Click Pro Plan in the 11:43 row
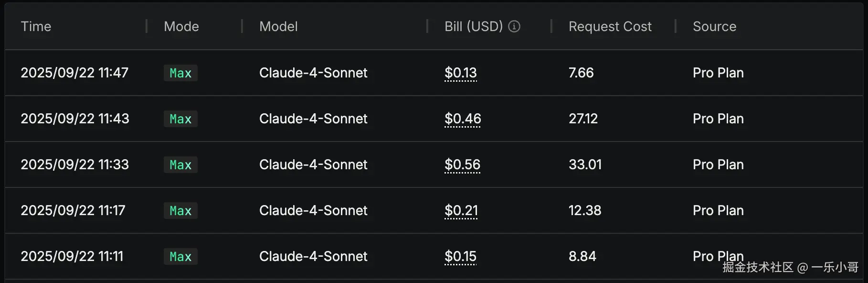 718,119
